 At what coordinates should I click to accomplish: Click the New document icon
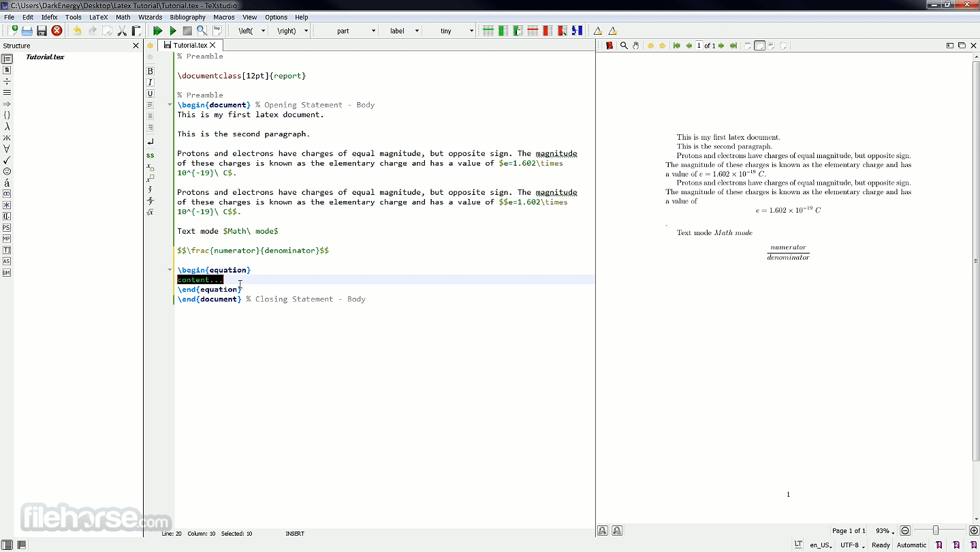click(13, 31)
